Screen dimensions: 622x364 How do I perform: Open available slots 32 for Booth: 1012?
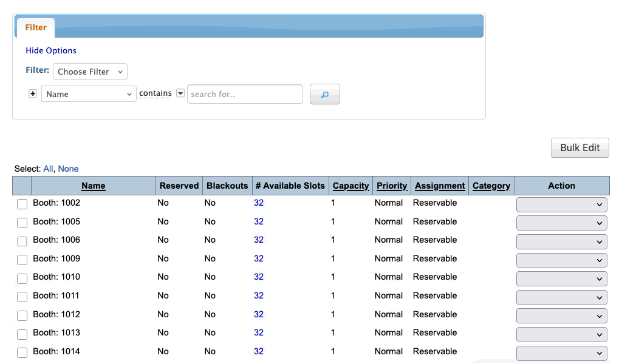[259, 314]
